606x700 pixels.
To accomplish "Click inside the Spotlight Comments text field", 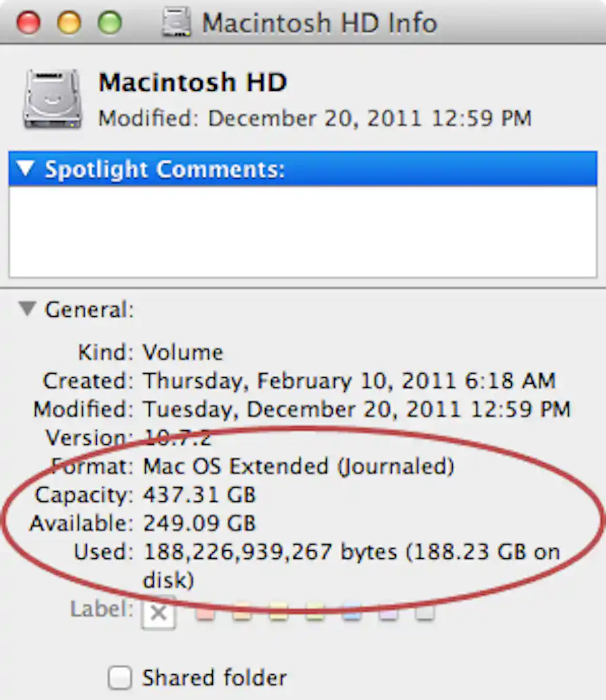I will pyautogui.click(x=302, y=231).
